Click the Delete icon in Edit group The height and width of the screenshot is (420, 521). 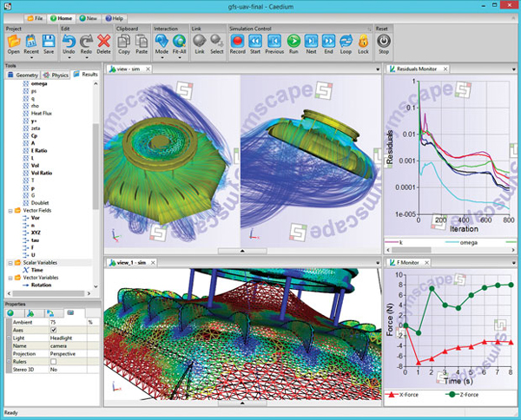[x=104, y=41]
